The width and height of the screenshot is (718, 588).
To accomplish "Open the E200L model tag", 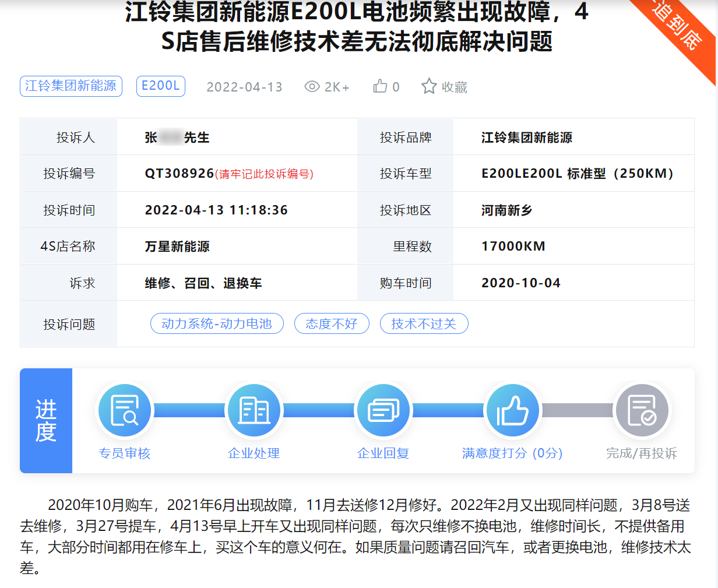I will (x=160, y=86).
